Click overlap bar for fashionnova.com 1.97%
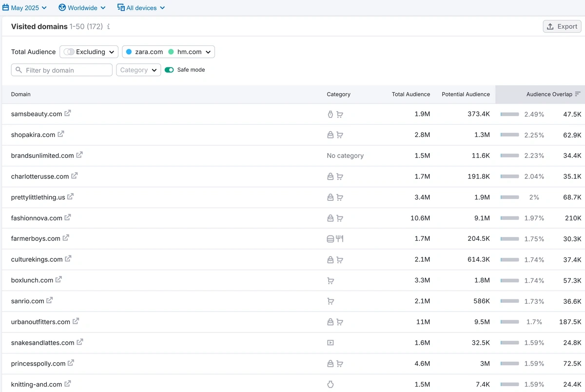 tap(509, 218)
